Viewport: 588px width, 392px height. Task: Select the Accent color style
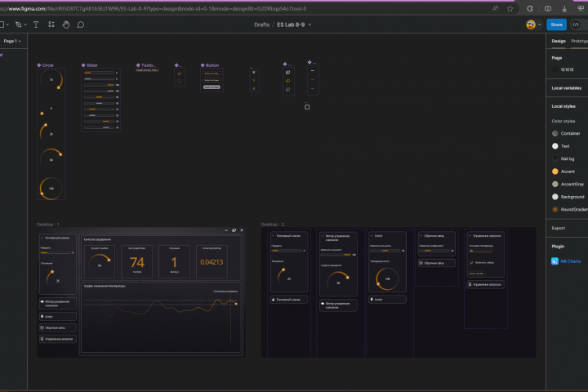563,171
